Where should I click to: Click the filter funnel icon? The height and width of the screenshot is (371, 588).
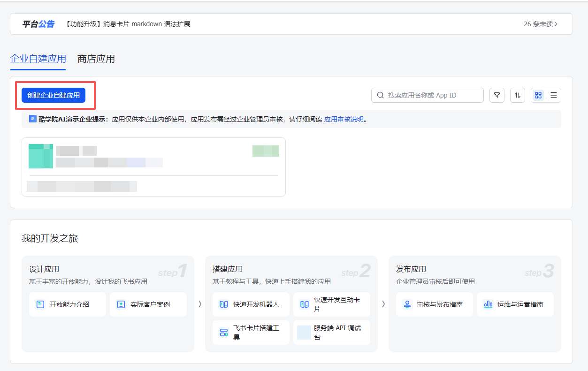point(496,95)
